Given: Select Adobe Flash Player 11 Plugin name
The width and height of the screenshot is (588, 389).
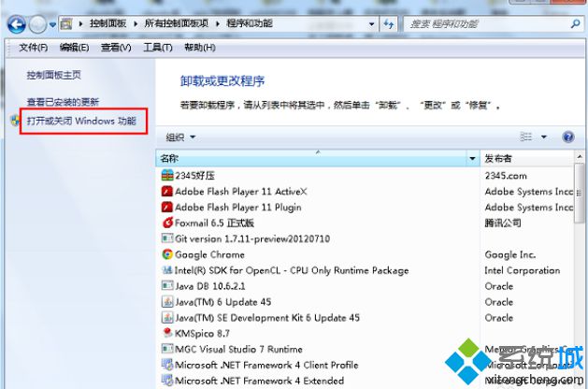Looking at the screenshot, I should [x=238, y=208].
